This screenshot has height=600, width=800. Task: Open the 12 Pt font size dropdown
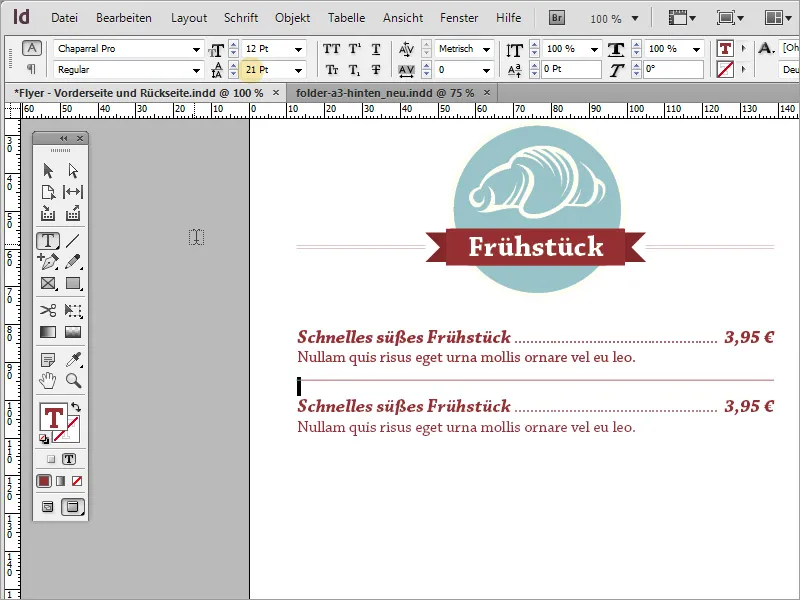click(x=298, y=49)
